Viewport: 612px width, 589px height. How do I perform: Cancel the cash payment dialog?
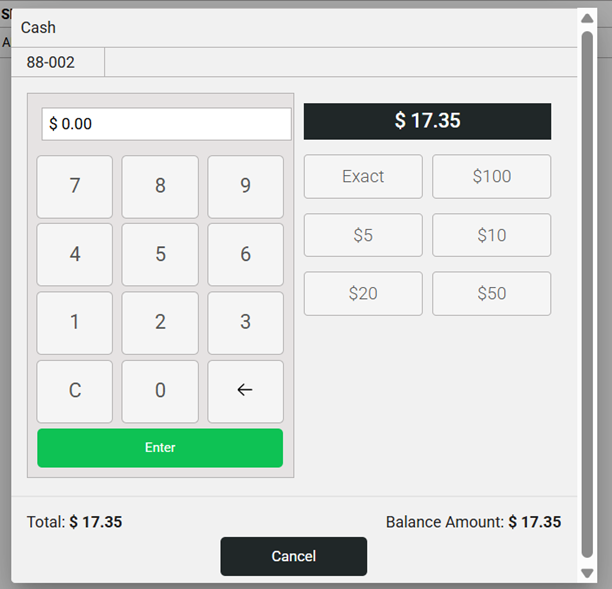click(293, 556)
